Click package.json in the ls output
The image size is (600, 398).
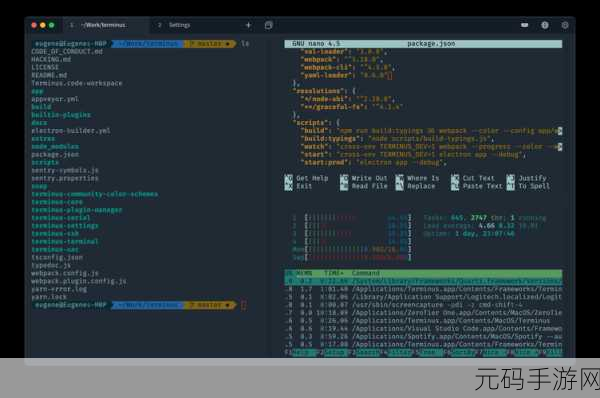(x=55, y=155)
